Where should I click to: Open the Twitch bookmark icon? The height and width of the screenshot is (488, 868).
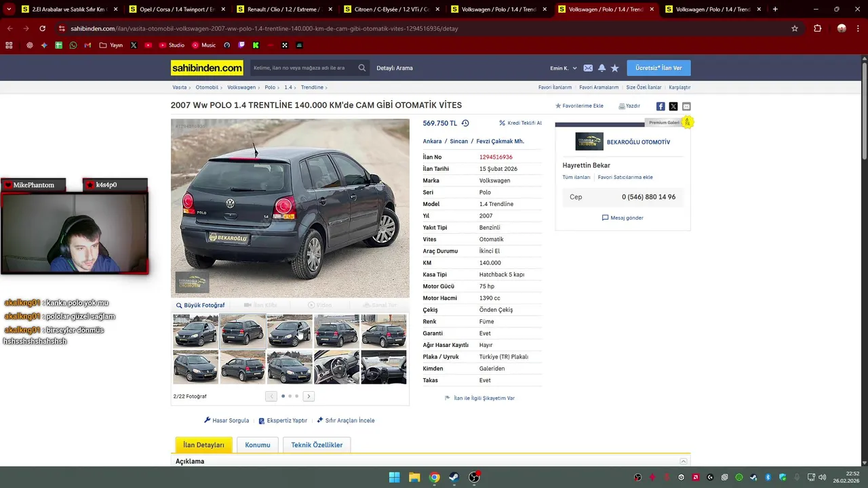click(x=241, y=45)
